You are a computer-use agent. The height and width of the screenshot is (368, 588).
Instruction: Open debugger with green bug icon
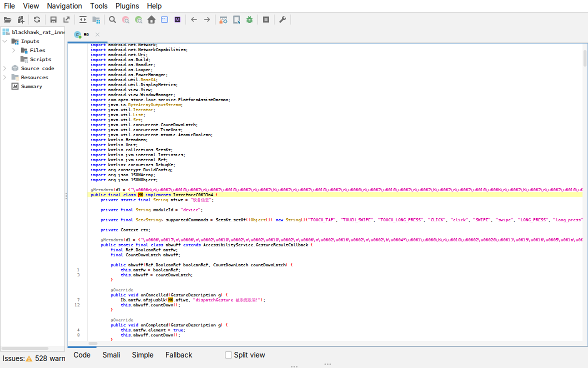pos(249,20)
